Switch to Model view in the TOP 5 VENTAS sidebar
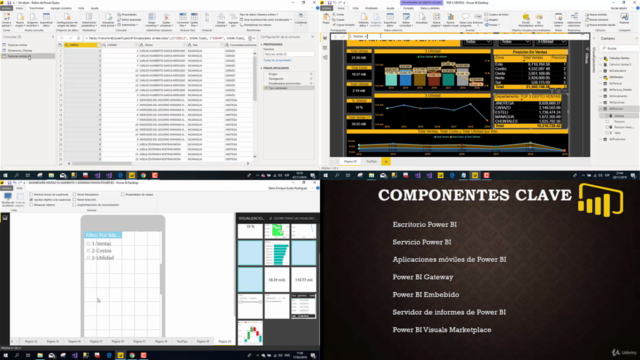The width and height of the screenshot is (640, 360). [325, 58]
